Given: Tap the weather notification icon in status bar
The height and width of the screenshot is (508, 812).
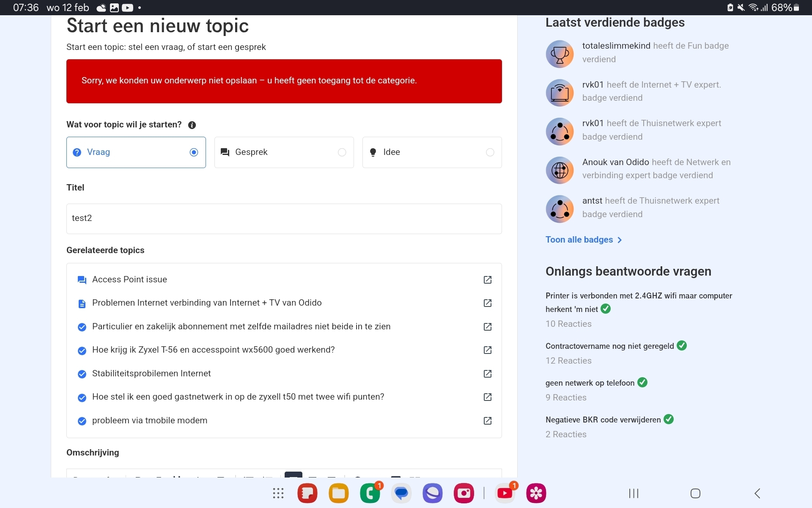Looking at the screenshot, I should pos(101,8).
